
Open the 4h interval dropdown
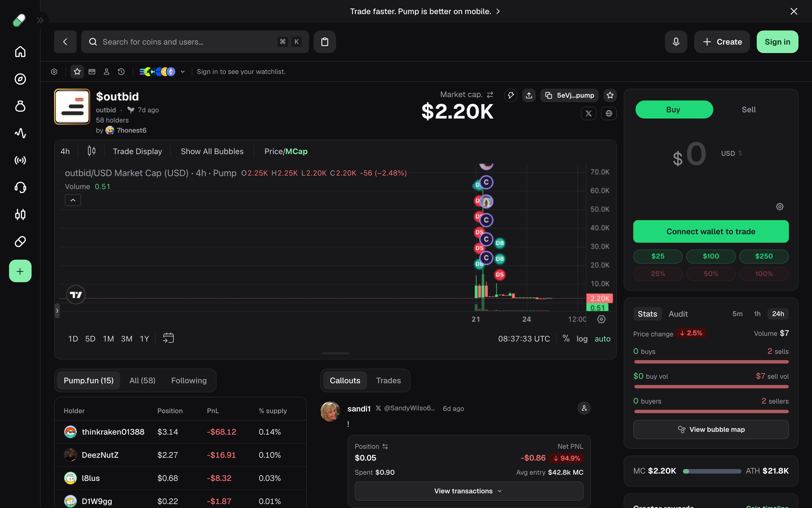[x=65, y=152]
